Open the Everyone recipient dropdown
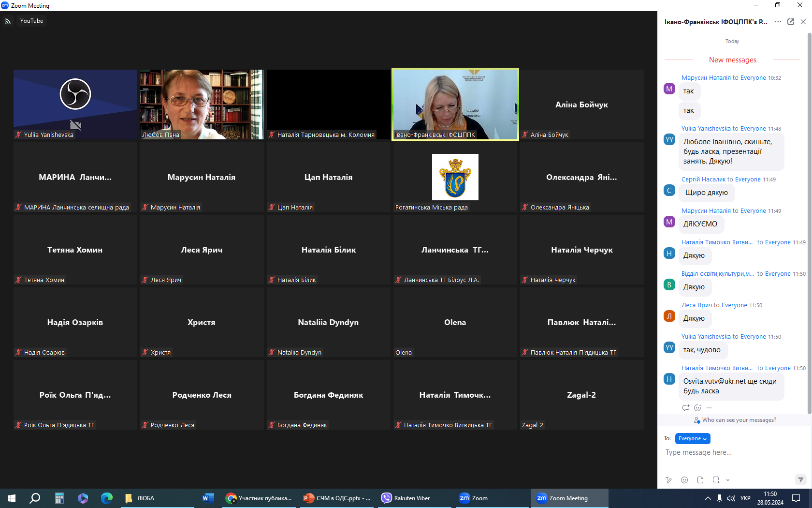Viewport: 812px width, 508px height. 692,438
